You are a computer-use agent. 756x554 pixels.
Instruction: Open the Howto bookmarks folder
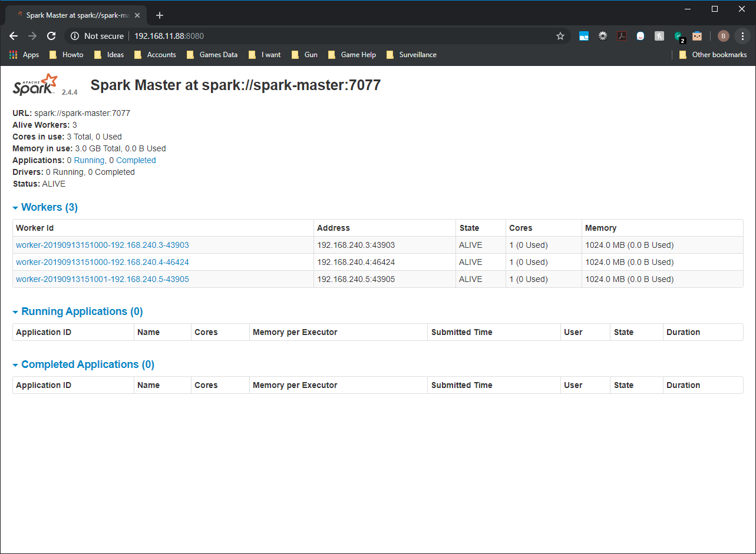click(x=66, y=55)
